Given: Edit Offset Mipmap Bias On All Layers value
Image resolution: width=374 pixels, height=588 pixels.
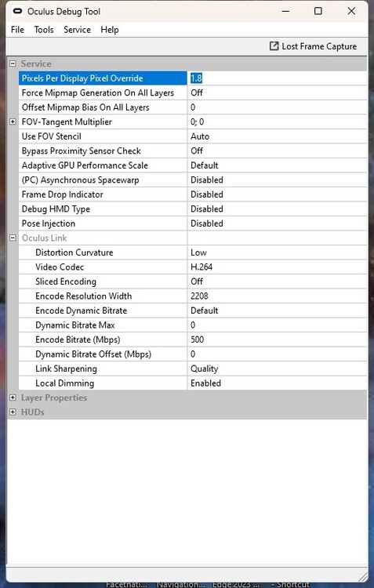Looking at the screenshot, I should click(277, 107).
